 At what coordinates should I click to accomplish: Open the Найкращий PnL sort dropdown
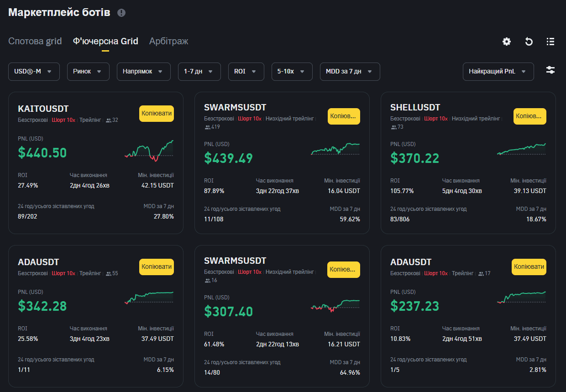(498, 72)
